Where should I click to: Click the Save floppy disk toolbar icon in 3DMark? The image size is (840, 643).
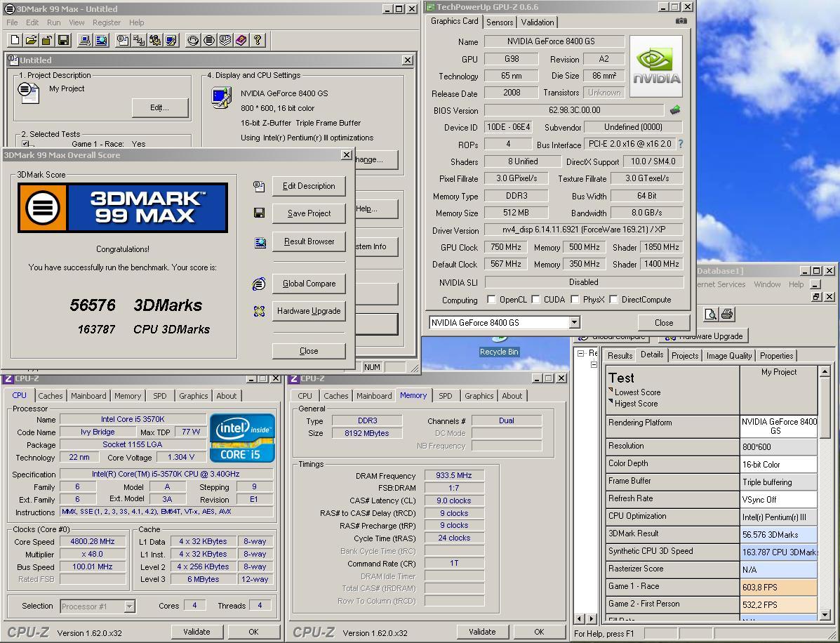(x=63, y=40)
